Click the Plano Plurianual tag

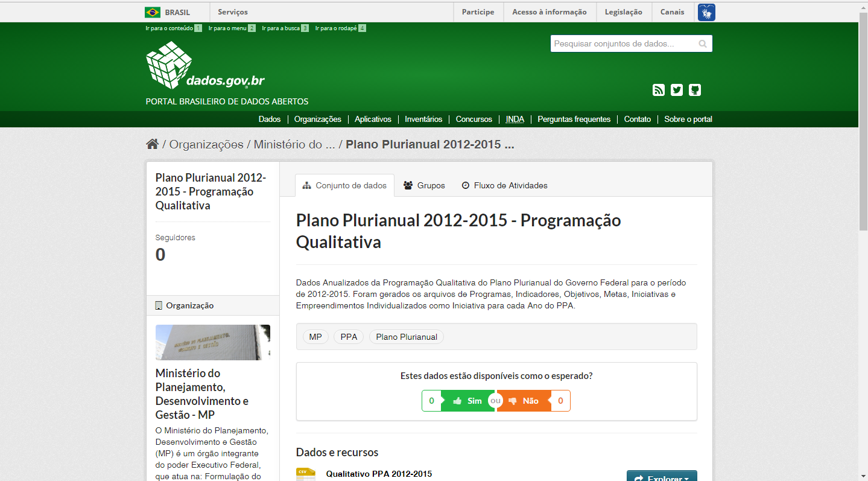[406, 337]
